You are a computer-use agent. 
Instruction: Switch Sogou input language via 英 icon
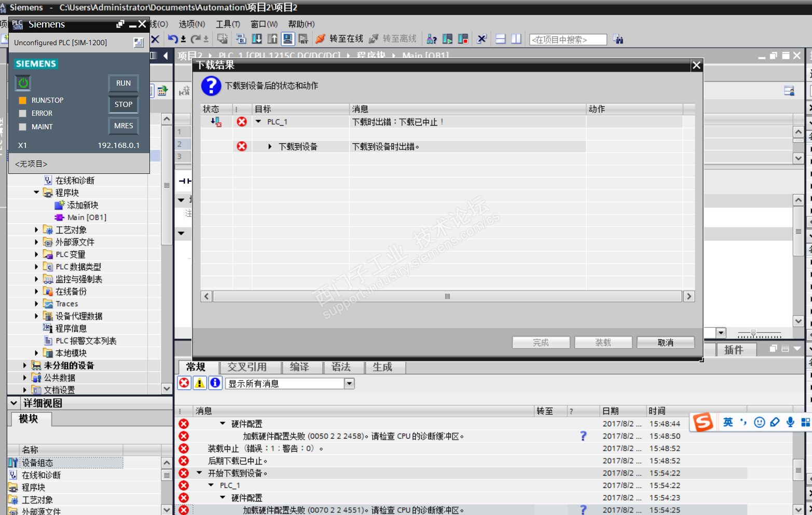pos(728,422)
